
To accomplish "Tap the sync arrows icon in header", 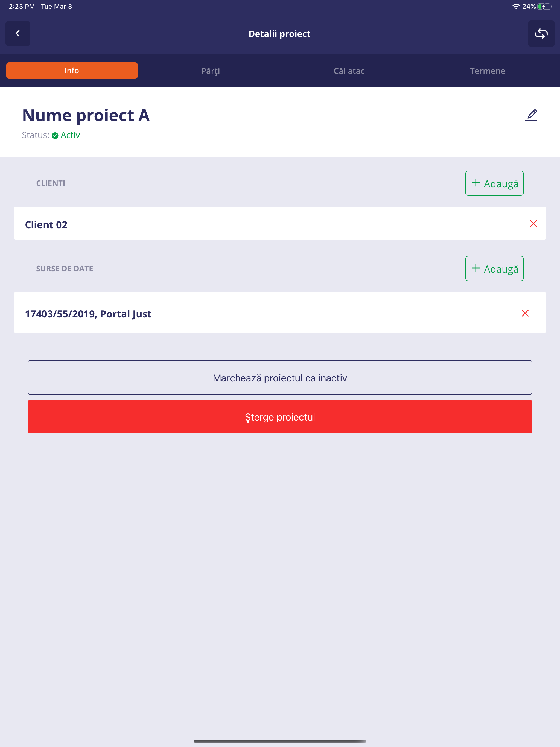I will [541, 33].
